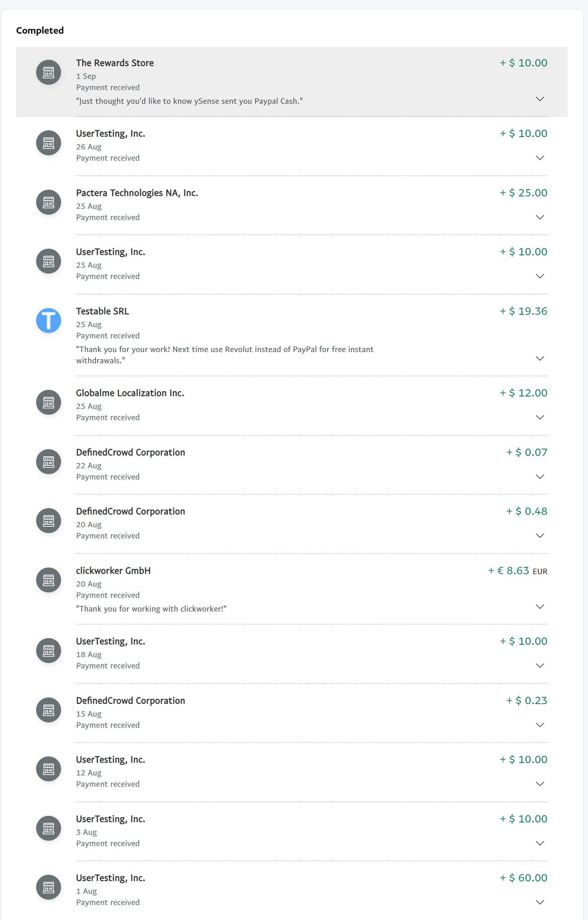Expand the clickworker GmbH transaction chevron
Viewport: 588px width, 920px height.
pyautogui.click(x=540, y=607)
